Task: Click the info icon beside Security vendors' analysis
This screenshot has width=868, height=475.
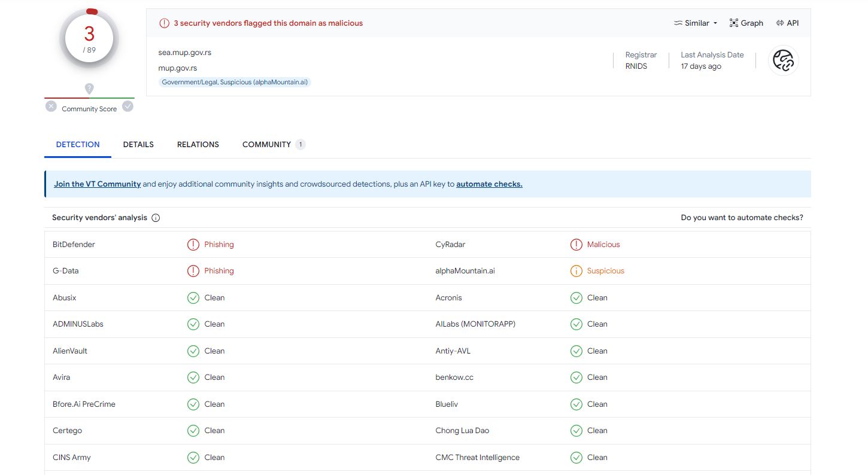Action: [156, 218]
